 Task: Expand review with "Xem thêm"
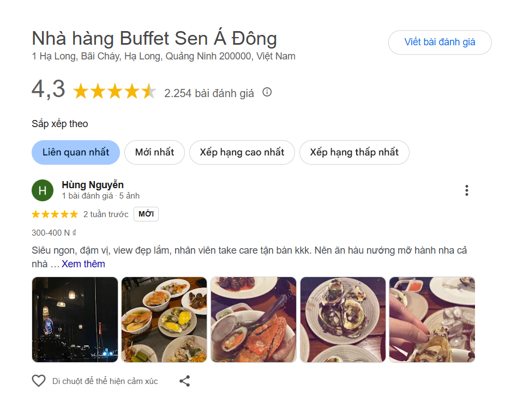pos(83,264)
